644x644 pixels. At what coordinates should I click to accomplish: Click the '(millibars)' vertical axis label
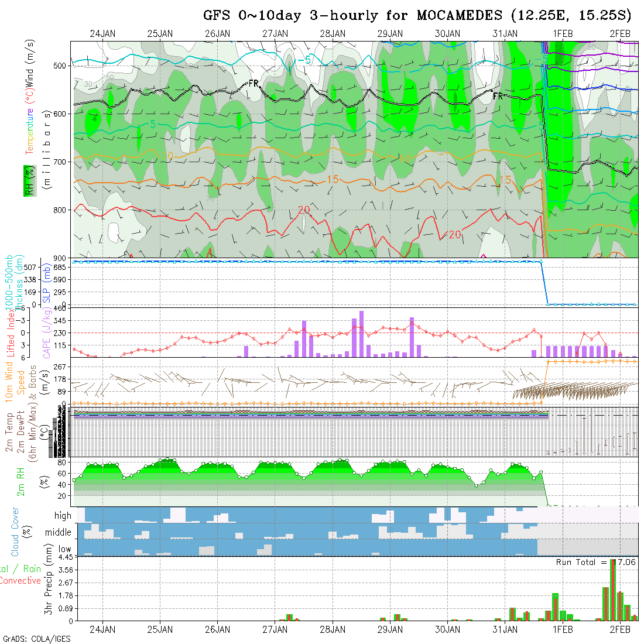pyautogui.click(x=47, y=150)
